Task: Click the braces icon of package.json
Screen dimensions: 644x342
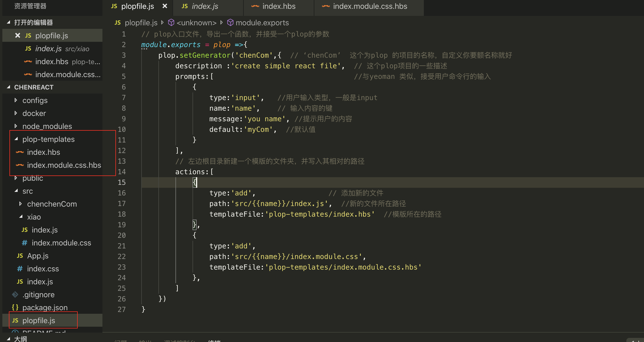Action: pyautogui.click(x=15, y=308)
